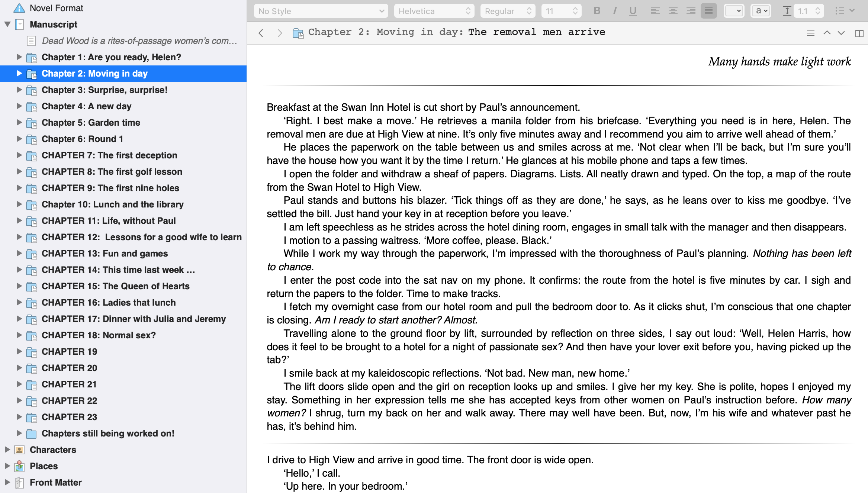Click the Front Matter folder icon

point(19,482)
